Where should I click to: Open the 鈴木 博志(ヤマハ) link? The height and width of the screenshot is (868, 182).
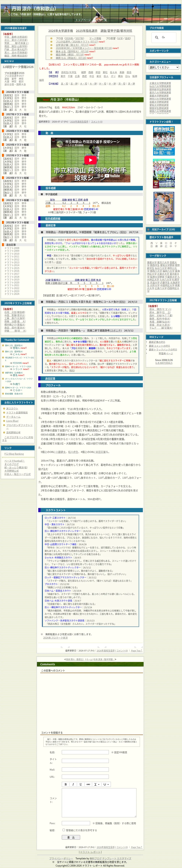[x=160, y=309]
